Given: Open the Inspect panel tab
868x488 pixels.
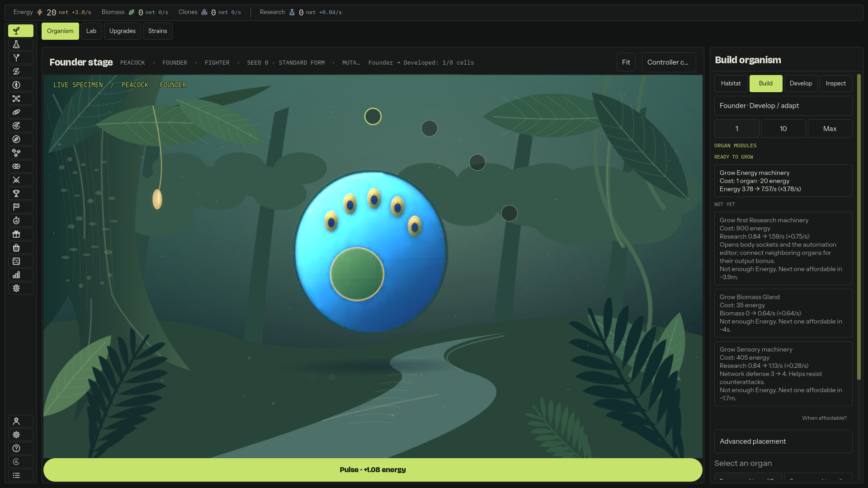Looking at the screenshot, I should (x=835, y=84).
